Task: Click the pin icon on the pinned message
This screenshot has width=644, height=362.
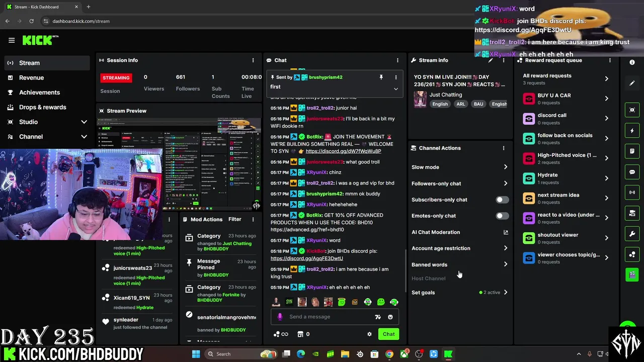Action: tap(381, 77)
